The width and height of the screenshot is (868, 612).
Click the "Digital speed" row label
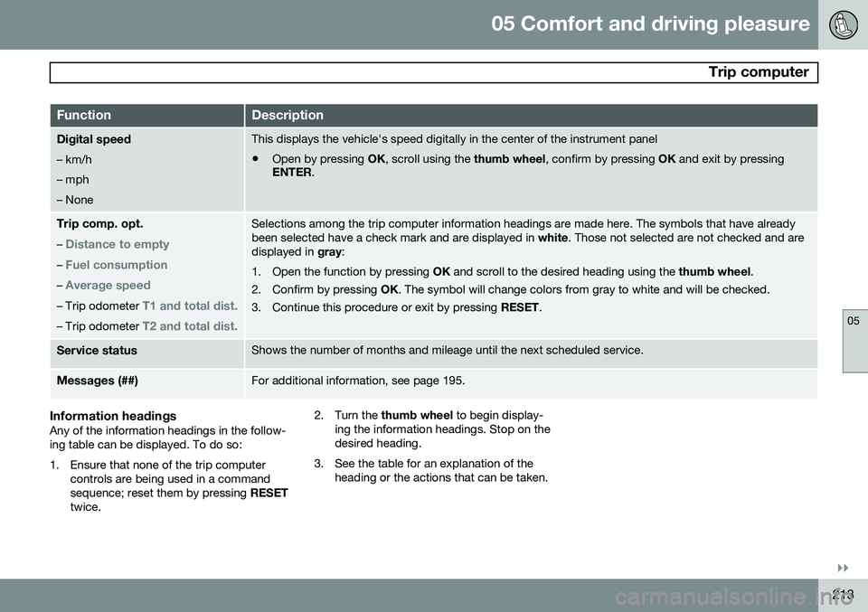pos(93,139)
